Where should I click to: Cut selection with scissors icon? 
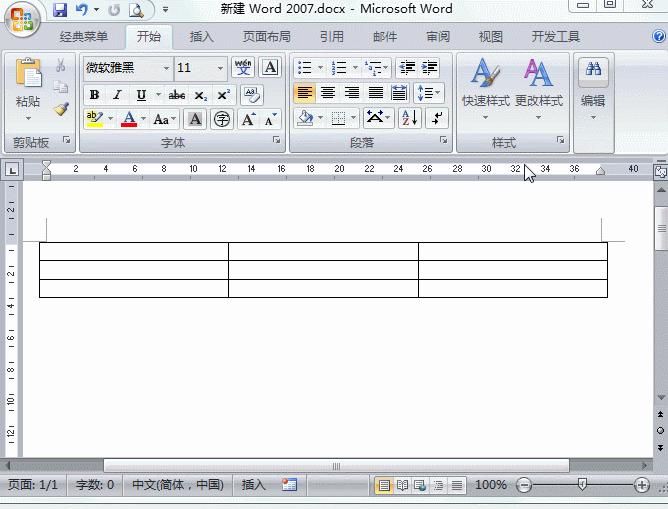pyautogui.click(x=61, y=65)
